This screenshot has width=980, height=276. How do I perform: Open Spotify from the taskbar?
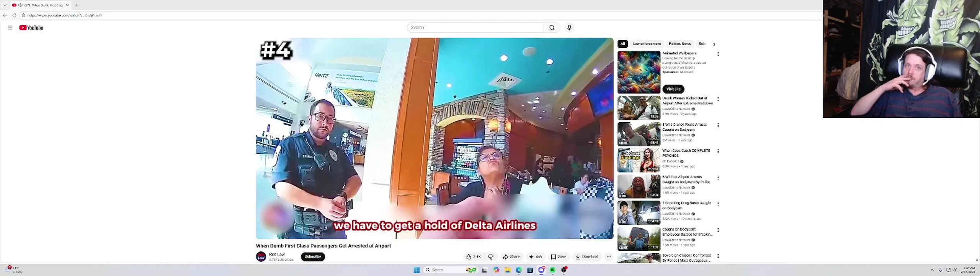click(552, 270)
